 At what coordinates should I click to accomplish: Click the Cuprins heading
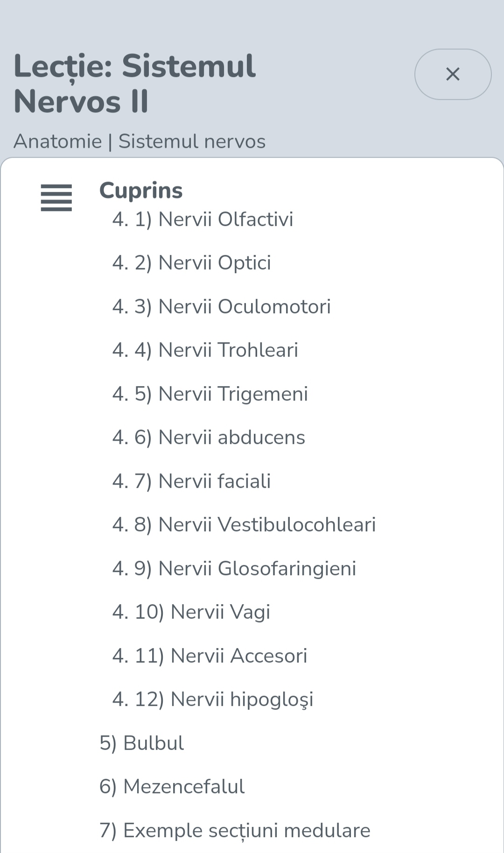tap(141, 190)
